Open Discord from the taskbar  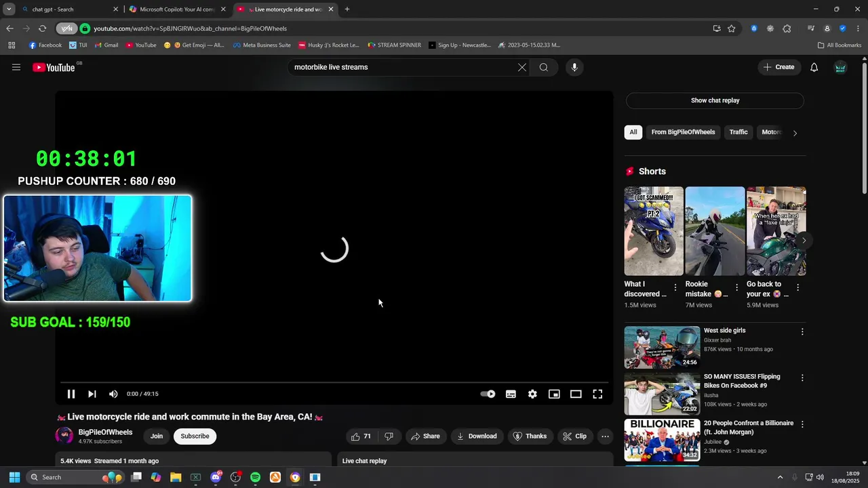(216, 477)
